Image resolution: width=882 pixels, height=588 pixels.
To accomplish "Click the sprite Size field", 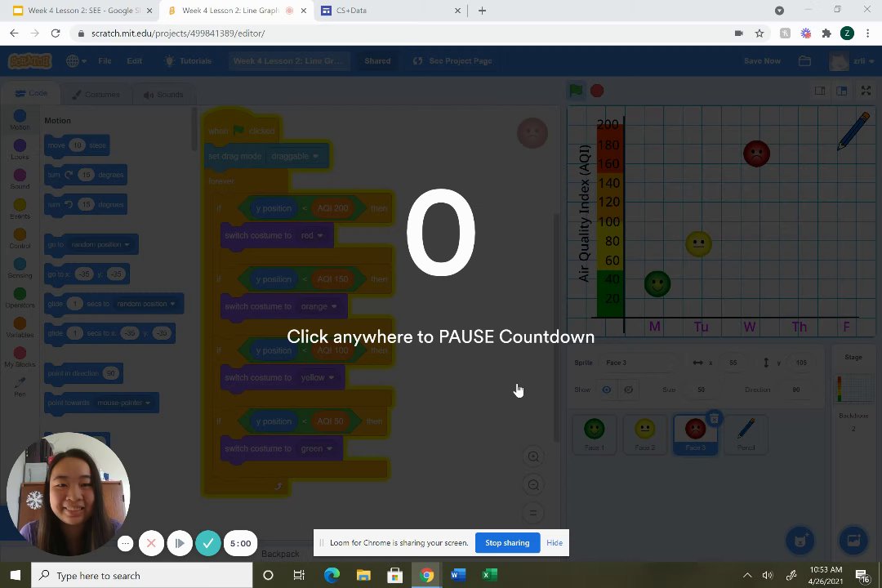I will tap(701, 390).
